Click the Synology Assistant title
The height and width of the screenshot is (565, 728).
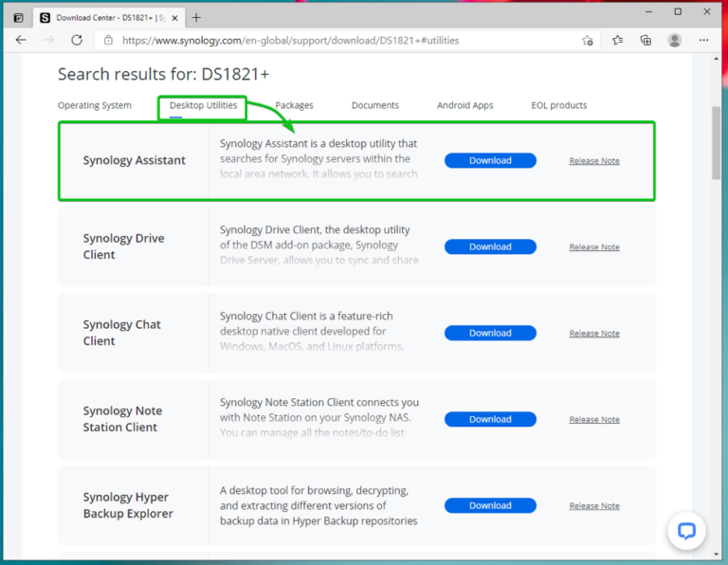[135, 160]
